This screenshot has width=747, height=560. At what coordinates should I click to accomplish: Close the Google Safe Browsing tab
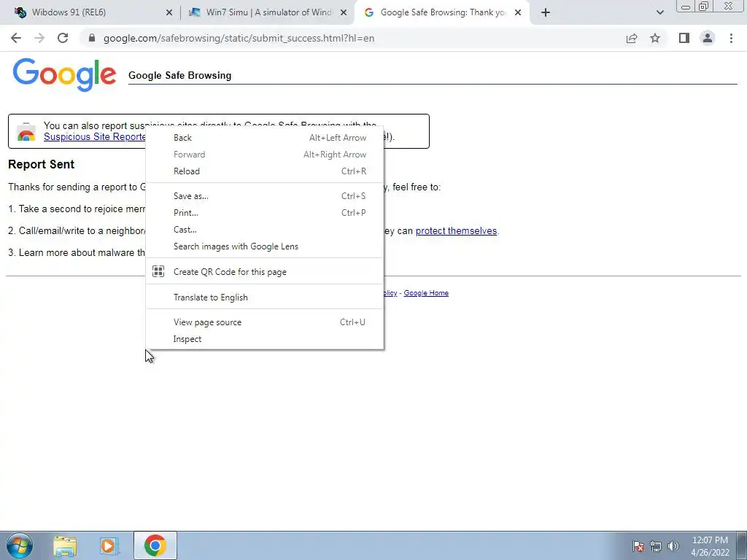tap(518, 12)
